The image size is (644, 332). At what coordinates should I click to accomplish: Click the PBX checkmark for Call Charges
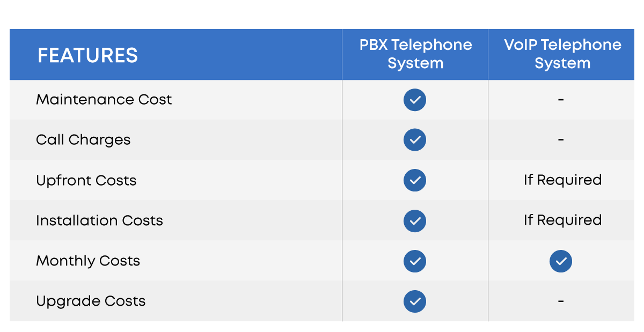tap(415, 140)
